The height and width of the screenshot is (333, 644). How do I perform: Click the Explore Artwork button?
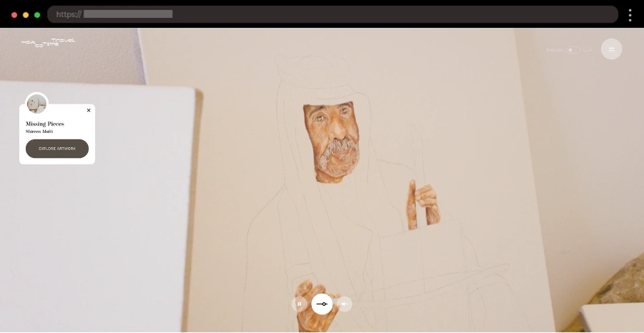pos(57,149)
